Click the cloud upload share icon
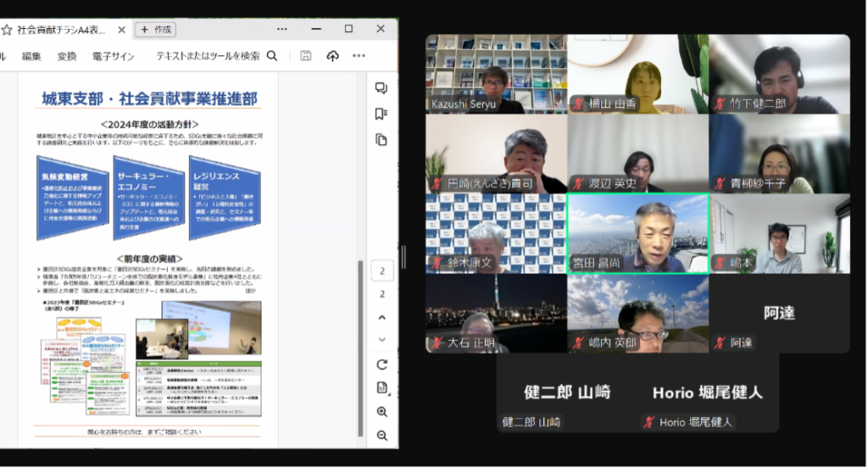This screenshot has height=469, width=868. (x=332, y=55)
